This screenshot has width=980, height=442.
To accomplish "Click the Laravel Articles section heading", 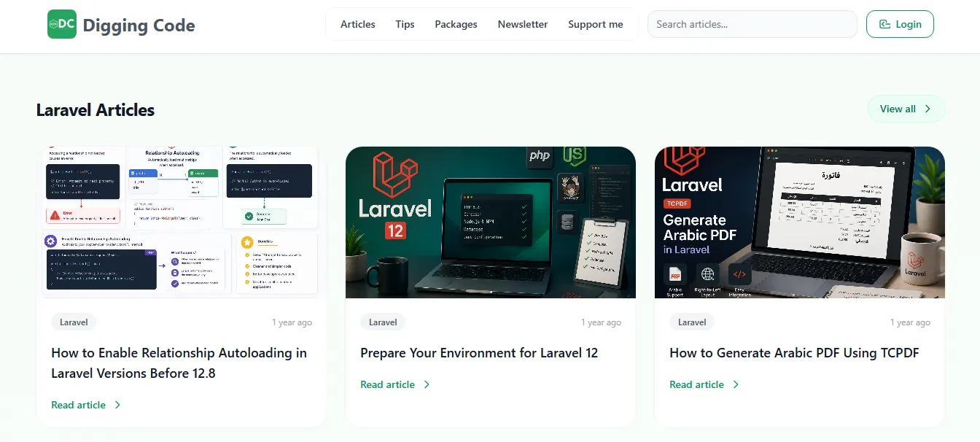I will 96,110.
